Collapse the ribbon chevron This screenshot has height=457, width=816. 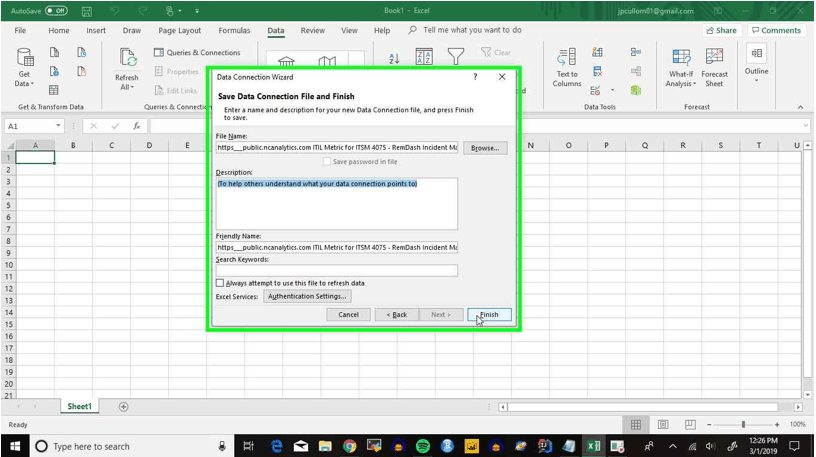800,107
